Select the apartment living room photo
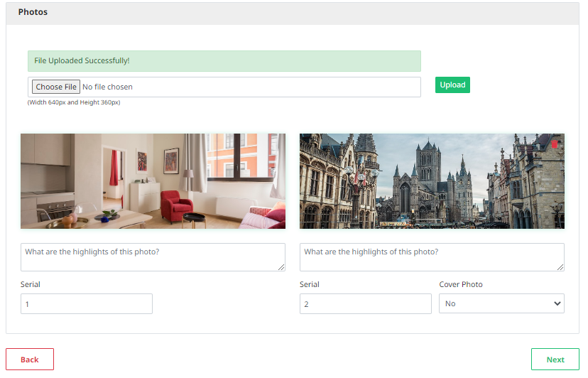Viewport: 588px width, 378px height. tap(153, 181)
